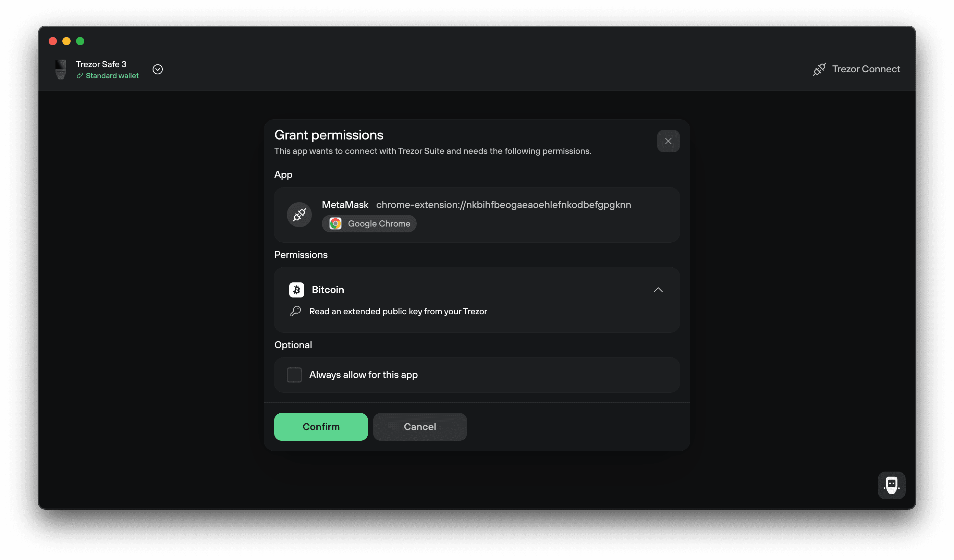Click the Trezor Safe 3 device name
954x560 pixels.
tap(101, 64)
